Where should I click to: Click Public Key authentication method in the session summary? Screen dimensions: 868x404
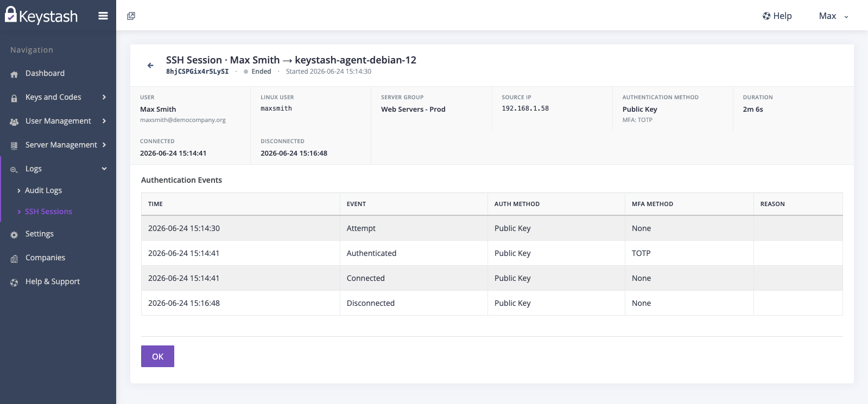639,109
